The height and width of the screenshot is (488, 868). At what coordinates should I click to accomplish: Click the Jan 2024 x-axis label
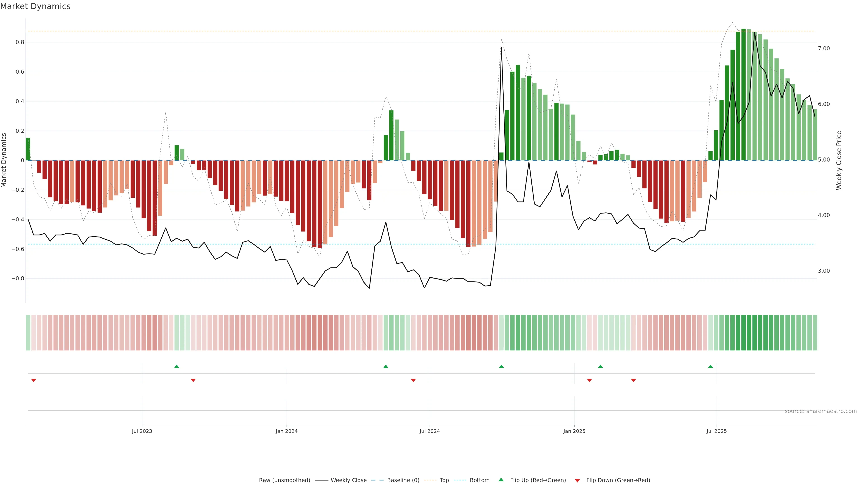point(286,431)
